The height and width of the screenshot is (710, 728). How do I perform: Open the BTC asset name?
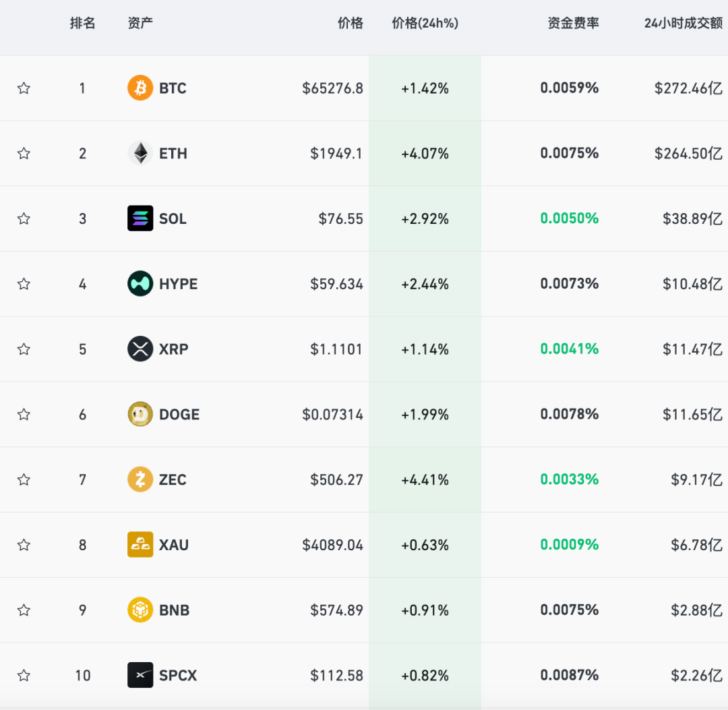point(173,88)
